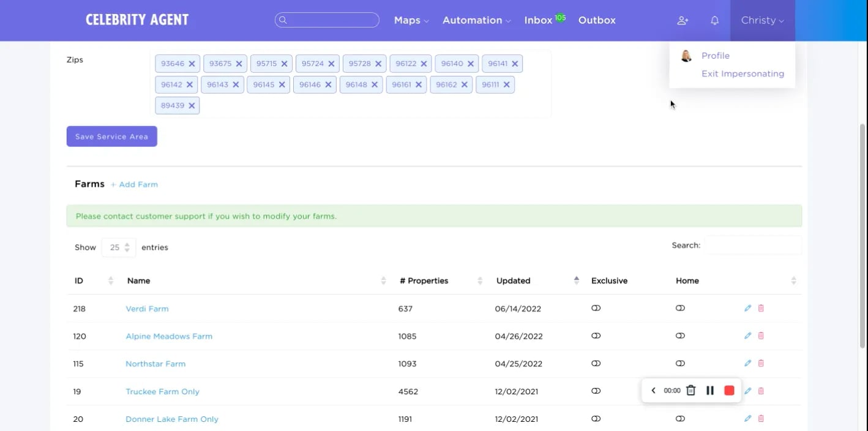Remove zip code 93646 tag
Screen dimensions: 868x431
[x=192, y=64]
